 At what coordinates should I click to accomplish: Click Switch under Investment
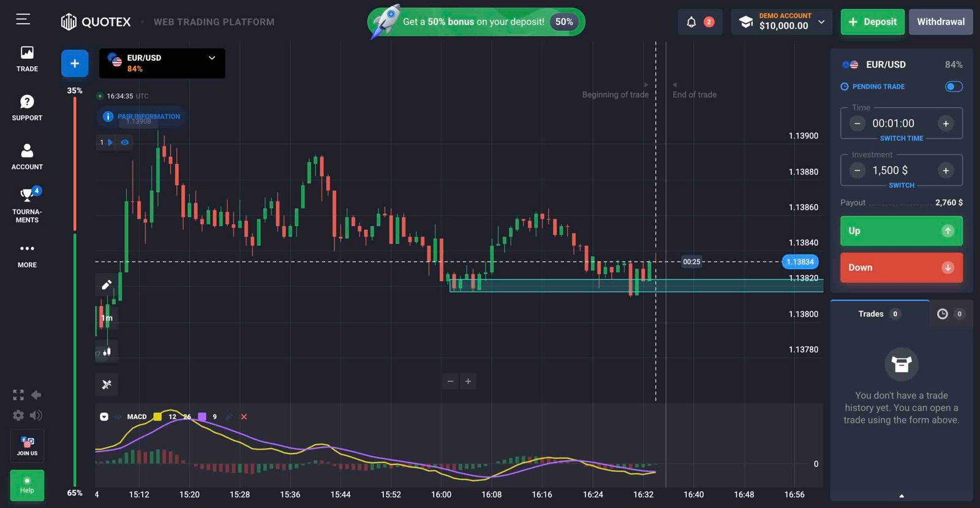click(x=901, y=185)
